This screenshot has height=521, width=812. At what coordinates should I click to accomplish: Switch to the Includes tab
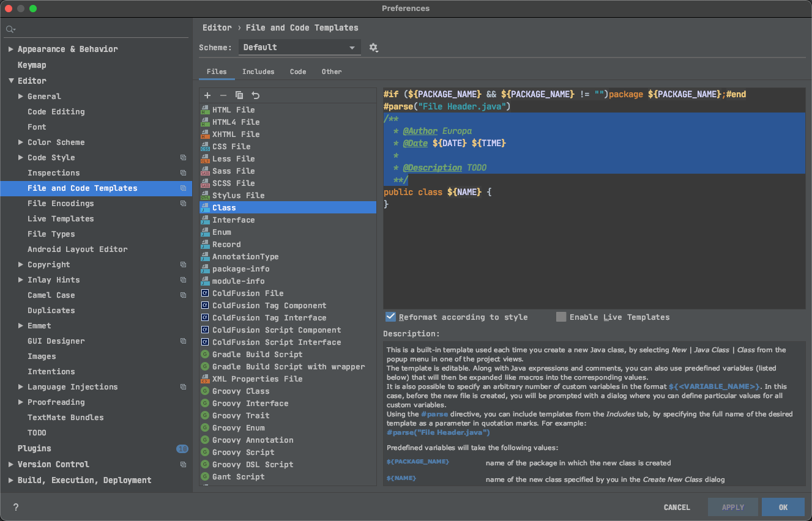click(258, 72)
